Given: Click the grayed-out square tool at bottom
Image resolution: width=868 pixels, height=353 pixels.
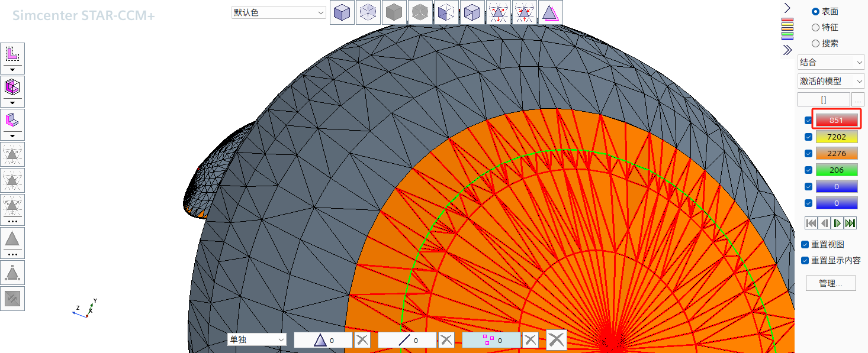Looking at the screenshot, I should (x=12, y=299).
